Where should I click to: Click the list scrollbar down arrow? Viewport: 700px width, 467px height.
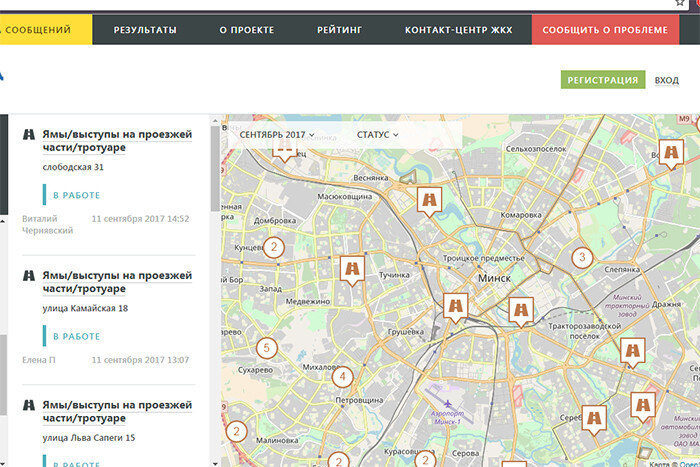[x=215, y=463]
